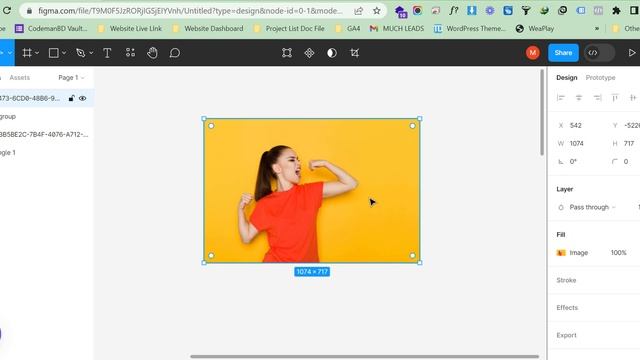Bookmark page with the star icon

pos(376,11)
